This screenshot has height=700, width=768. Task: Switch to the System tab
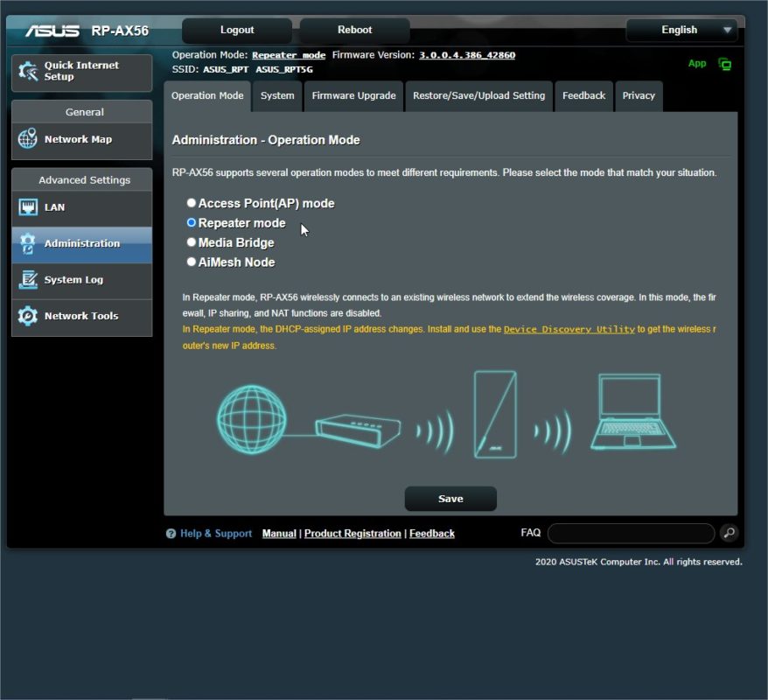click(277, 96)
